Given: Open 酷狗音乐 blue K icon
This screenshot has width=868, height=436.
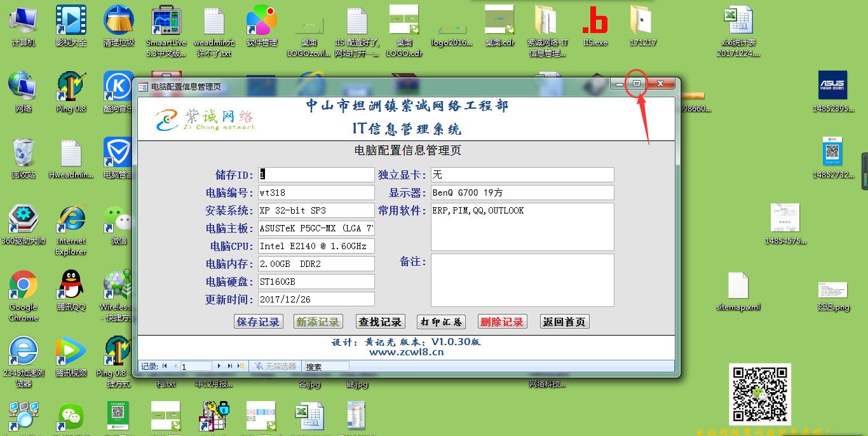Looking at the screenshot, I should click(119, 92).
